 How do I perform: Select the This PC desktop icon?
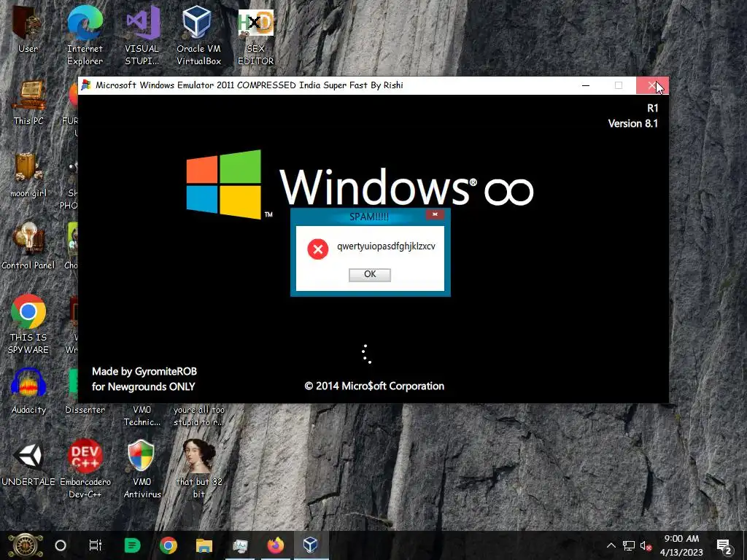28,102
